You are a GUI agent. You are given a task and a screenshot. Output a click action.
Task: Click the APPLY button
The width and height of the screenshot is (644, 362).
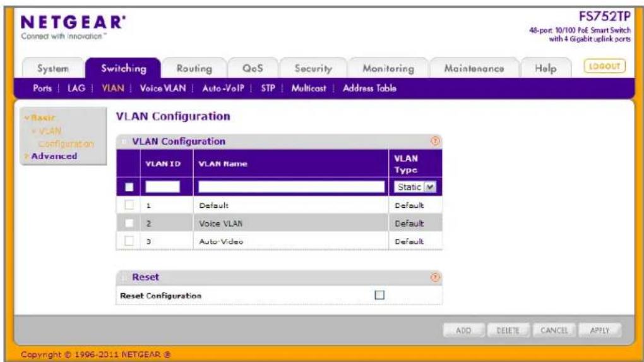600,330
